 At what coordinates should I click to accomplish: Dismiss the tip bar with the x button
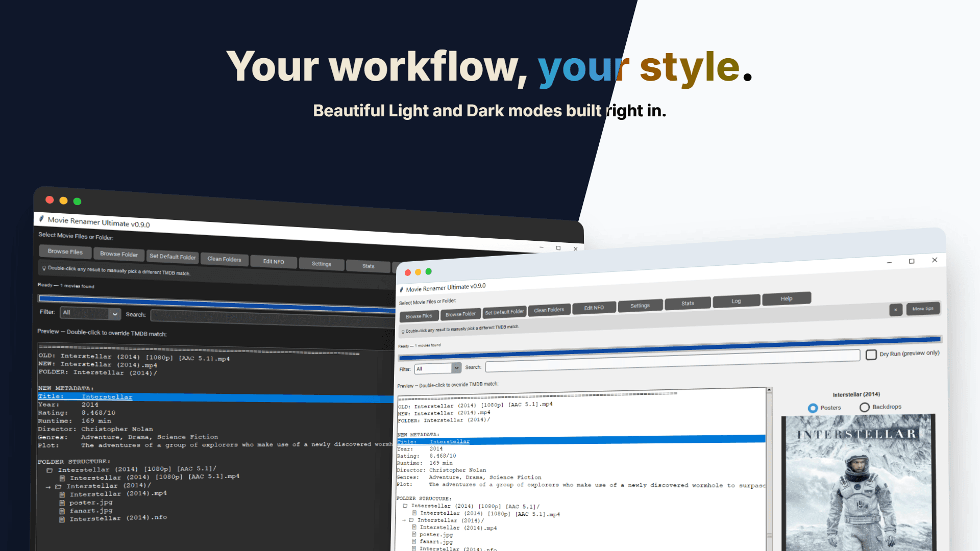click(895, 310)
